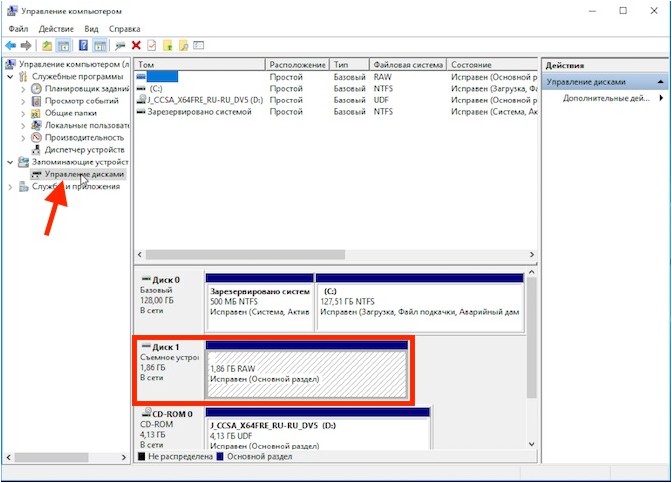Click the volume list horizontal scrollbar thumb
This screenshot has width=672, height=483.
245,255
